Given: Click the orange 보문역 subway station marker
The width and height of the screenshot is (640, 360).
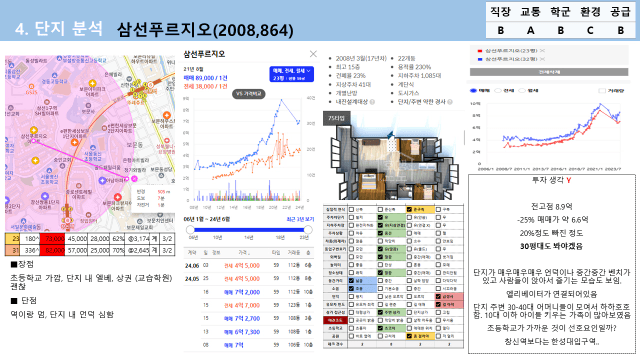Looking at the screenshot, I should [151, 85].
